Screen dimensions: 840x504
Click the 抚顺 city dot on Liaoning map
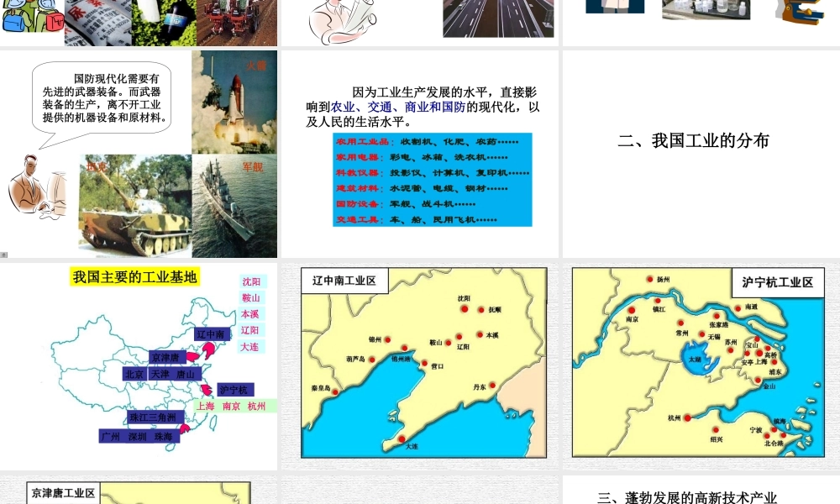click(481, 310)
